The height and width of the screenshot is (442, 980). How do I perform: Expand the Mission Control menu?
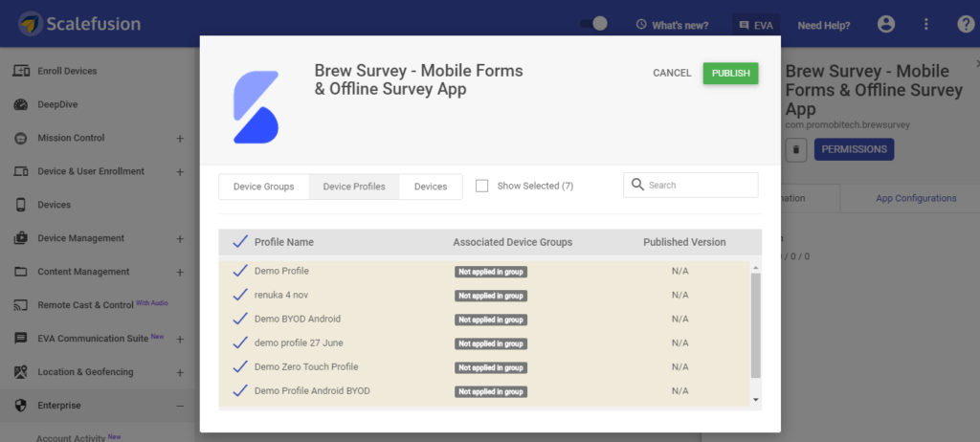pyautogui.click(x=180, y=138)
